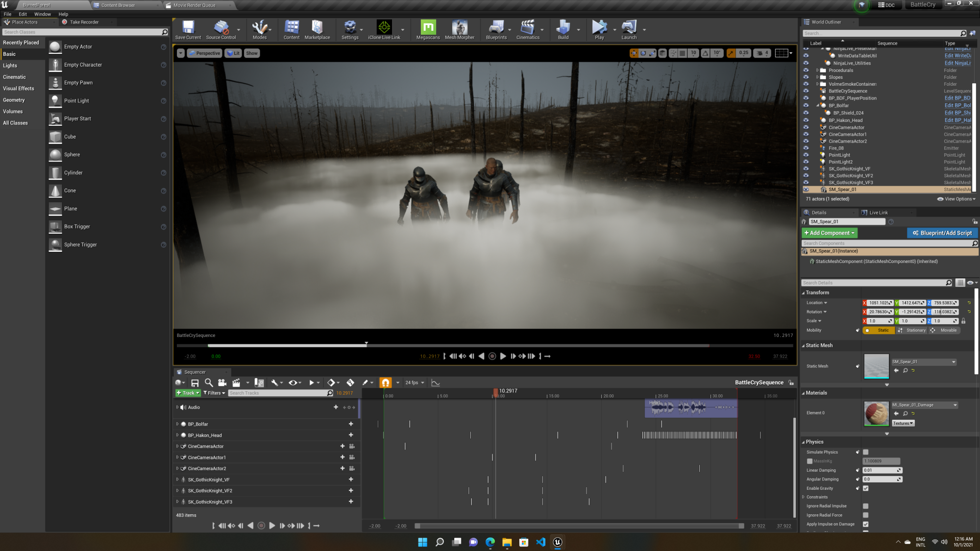Open the Marketplace toolbar icon
The height and width of the screenshot is (551, 980).
[x=317, y=29]
